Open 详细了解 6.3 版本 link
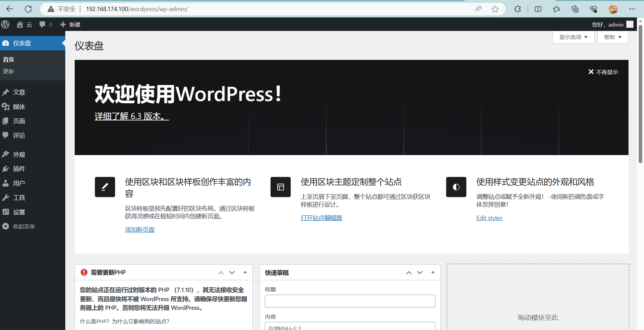The width and height of the screenshot is (644, 330). pos(132,116)
